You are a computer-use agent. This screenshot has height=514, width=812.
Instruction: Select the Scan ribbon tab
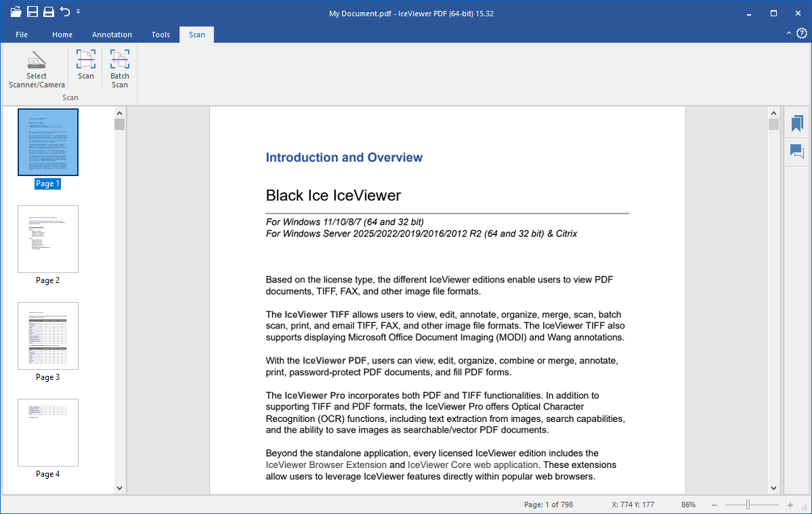[x=197, y=35]
